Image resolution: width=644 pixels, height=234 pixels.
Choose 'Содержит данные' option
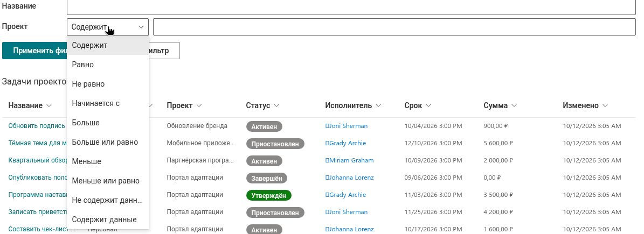click(x=108, y=219)
